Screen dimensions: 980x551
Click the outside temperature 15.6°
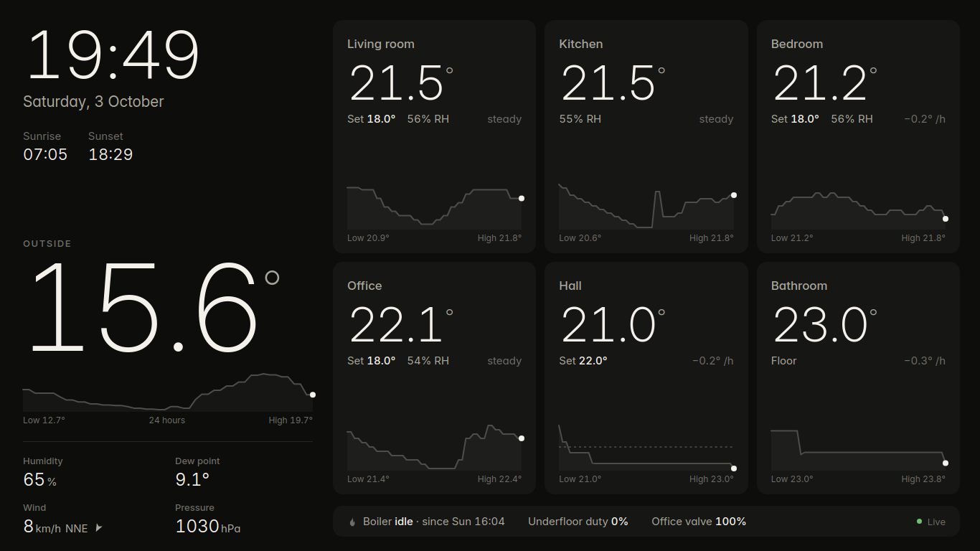154,307
